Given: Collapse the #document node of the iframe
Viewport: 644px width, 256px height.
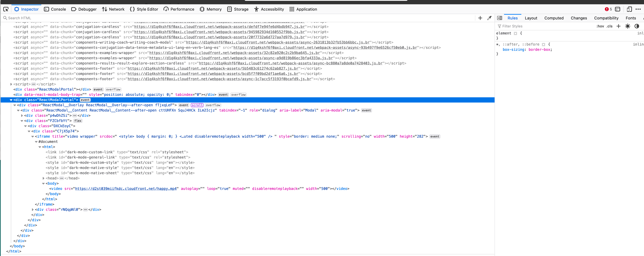Looking at the screenshot, I should [37, 142].
